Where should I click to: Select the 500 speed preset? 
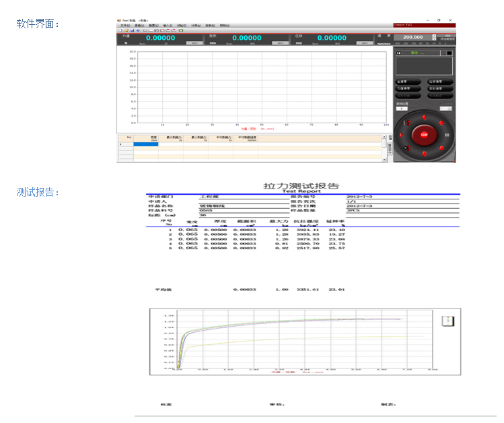398,43
